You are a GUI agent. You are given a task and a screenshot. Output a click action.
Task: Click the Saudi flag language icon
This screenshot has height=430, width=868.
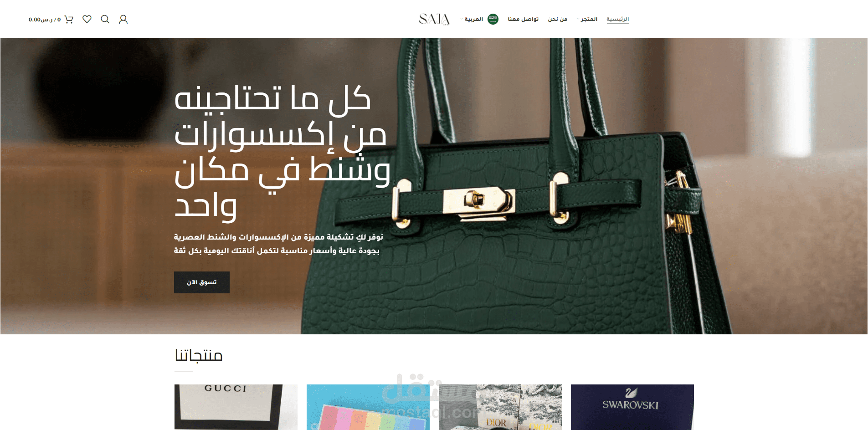493,19
